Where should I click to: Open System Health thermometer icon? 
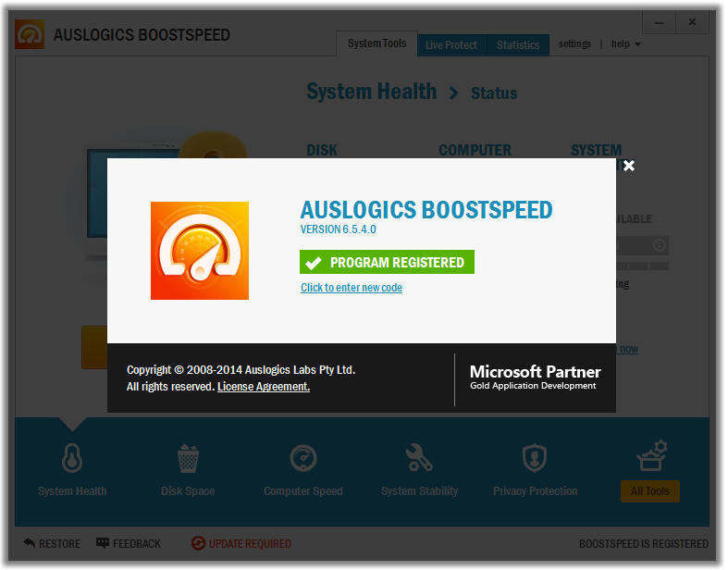click(x=72, y=458)
